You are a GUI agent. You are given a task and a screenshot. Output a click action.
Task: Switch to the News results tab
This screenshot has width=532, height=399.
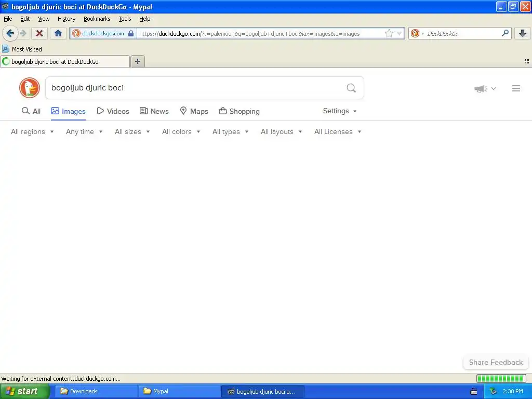[154, 111]
